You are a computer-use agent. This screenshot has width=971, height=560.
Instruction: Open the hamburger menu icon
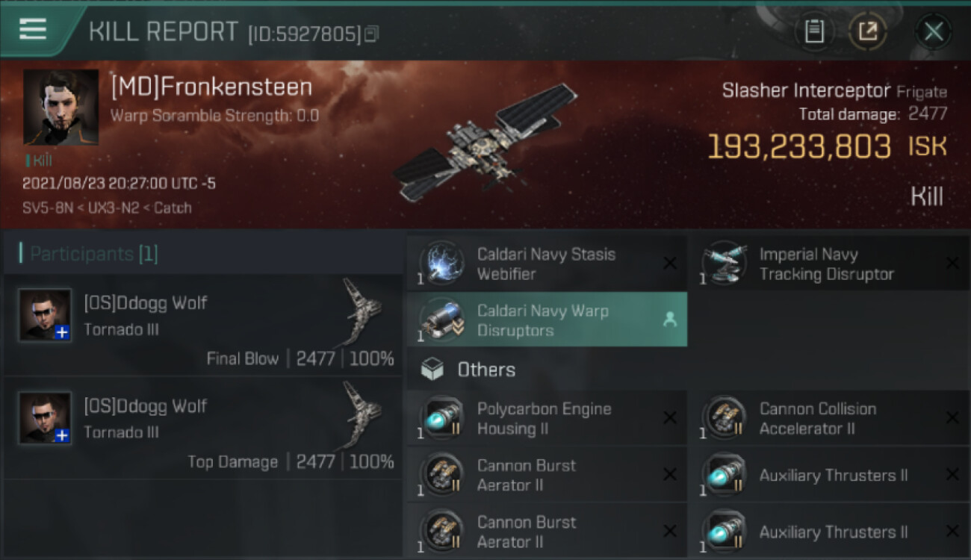[32, 30]
